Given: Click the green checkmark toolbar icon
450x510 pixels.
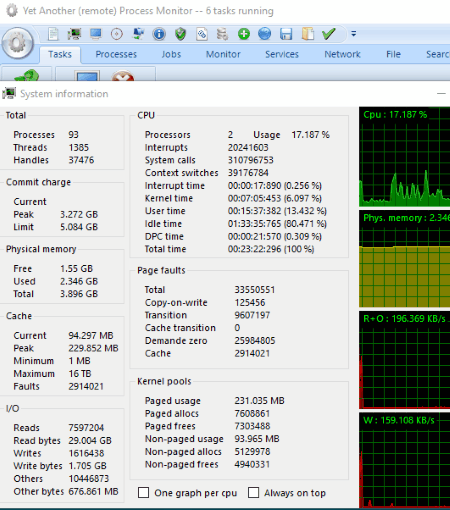Looking at the screenshot, I should tap(329, 34).
